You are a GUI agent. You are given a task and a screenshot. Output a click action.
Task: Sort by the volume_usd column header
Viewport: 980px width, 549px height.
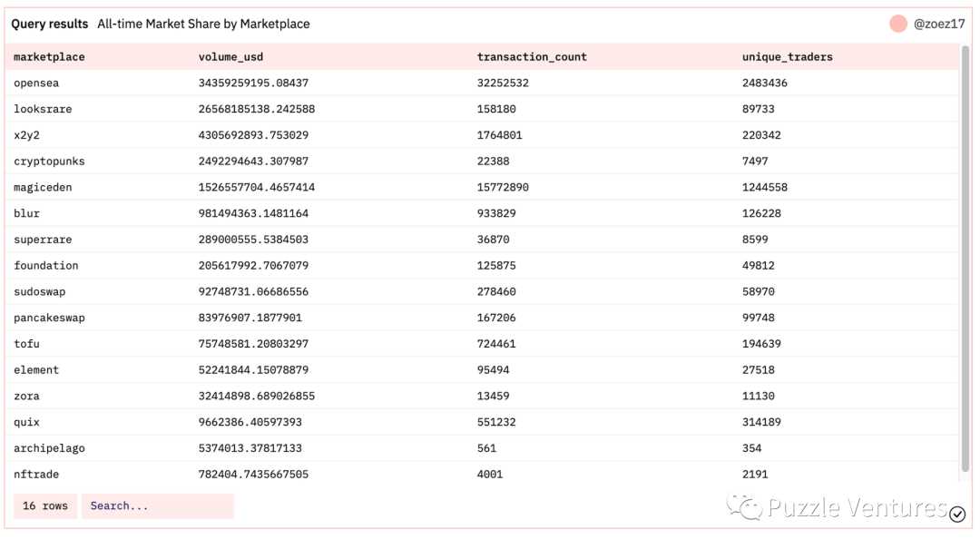point(230,57)
